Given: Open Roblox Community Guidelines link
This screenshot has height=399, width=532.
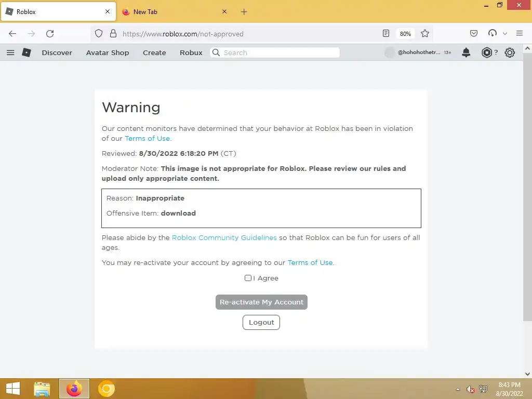Looking at the screenshot, I should coord(224,237).
